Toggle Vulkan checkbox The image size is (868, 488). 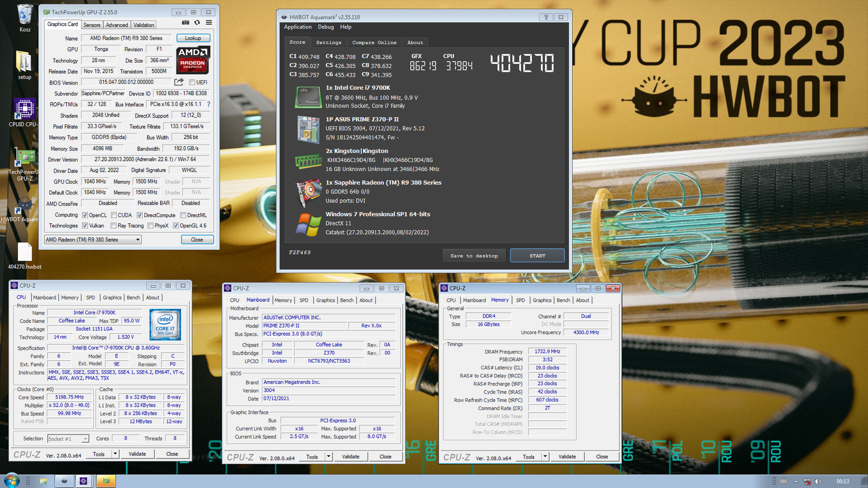(85, 225)
